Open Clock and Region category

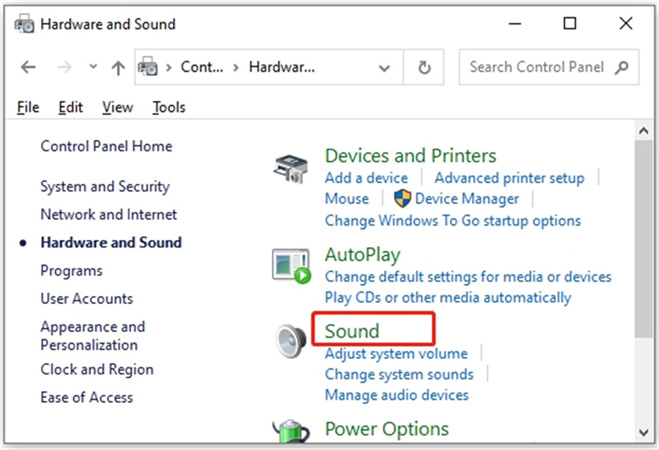tap(97, 370)
